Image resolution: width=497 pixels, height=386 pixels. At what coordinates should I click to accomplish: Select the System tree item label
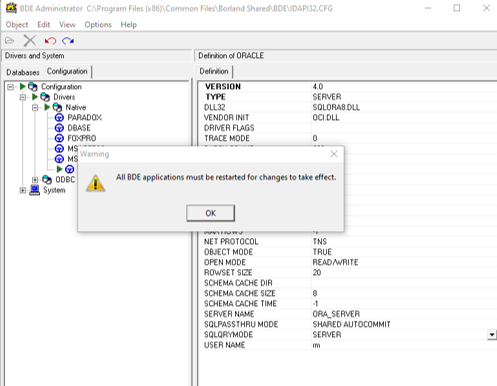tap(54, 190)
